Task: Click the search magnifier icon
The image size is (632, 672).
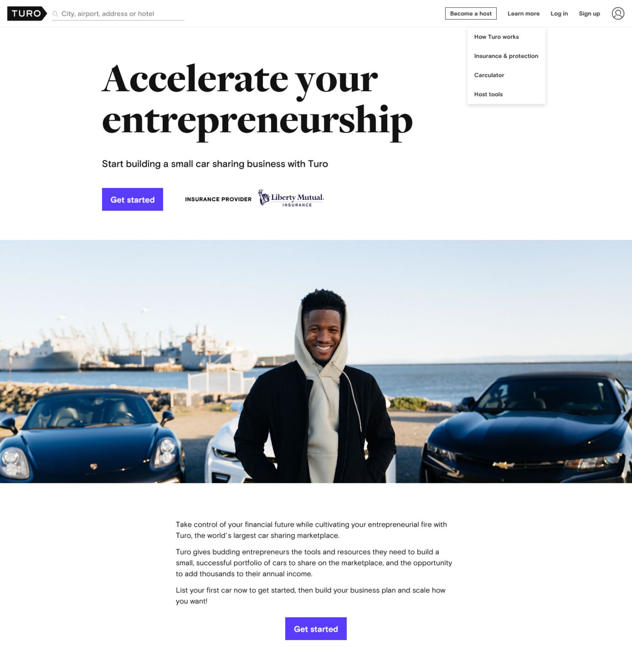Action: click(55, 14)
